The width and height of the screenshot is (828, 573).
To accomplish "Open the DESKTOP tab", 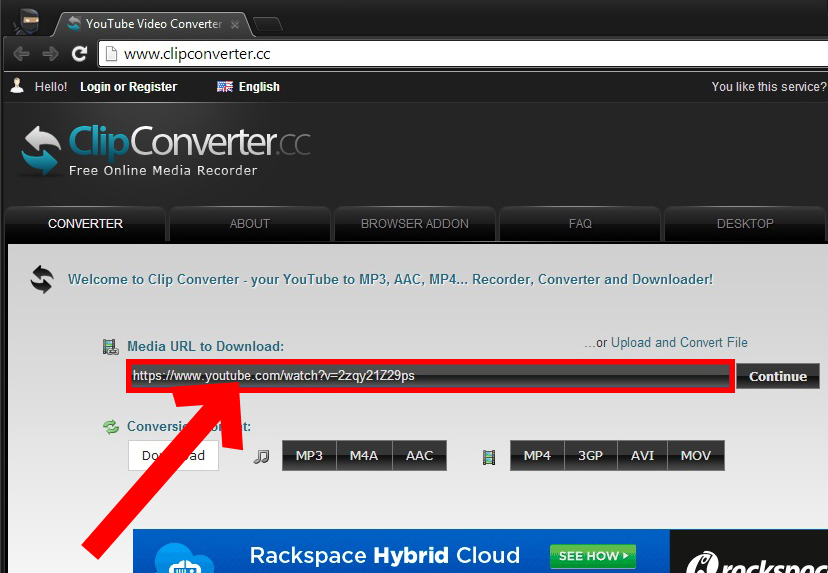I will [745, 224].
